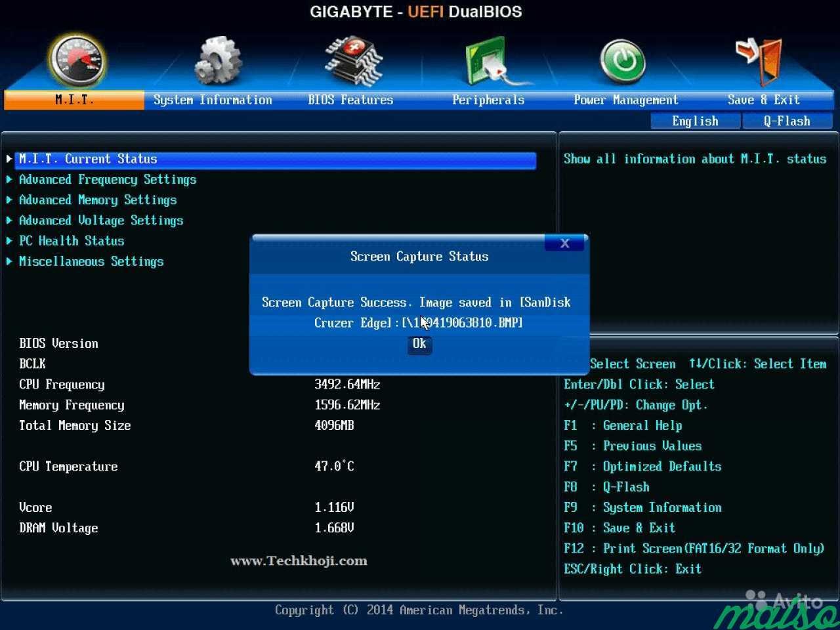Open Advanced Frequency Settings
Viewport: 840px width, 630px height.
click(108, 180)
